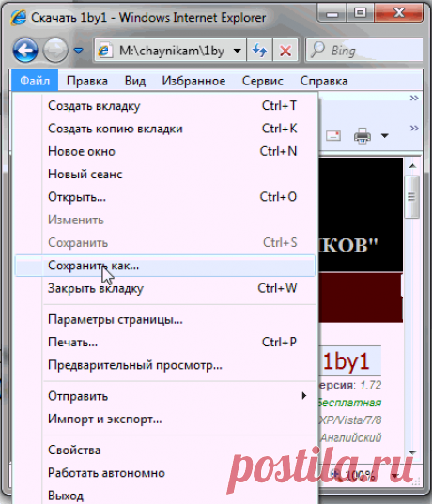Minimize the Internet Explorer window
Viewport: 432px width, 504px height.
click(332, 13)
